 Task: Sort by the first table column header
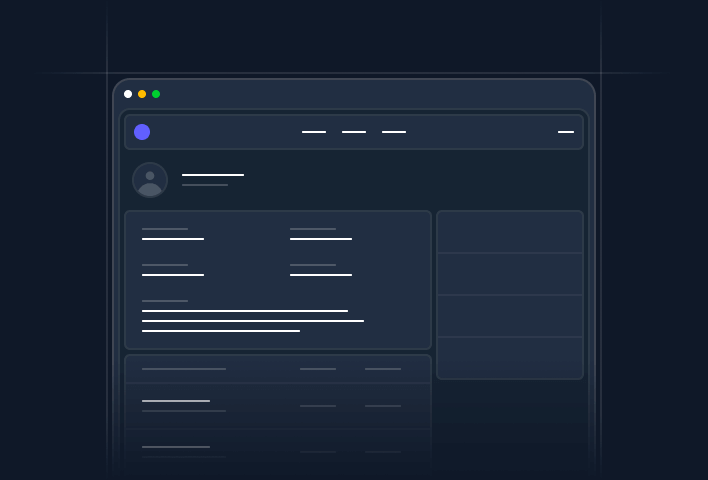tap(184, 369)
